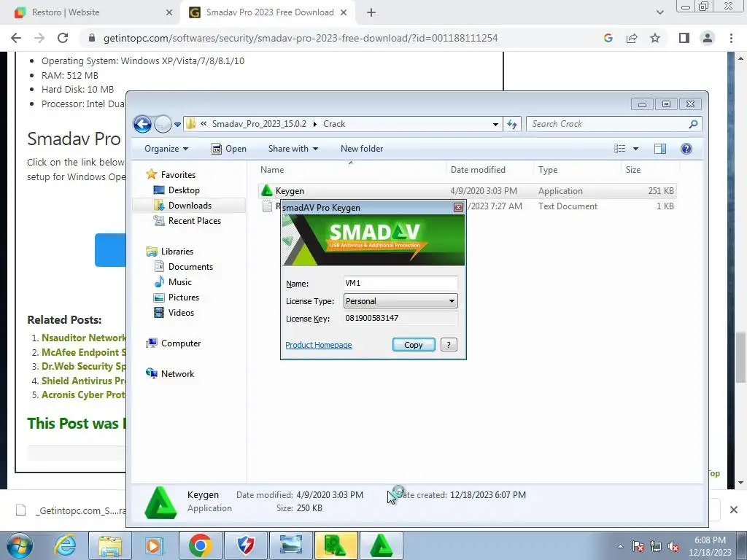747x560 pixels.
Task: Click Open in the Explorer toolbar
Action: 229,149
